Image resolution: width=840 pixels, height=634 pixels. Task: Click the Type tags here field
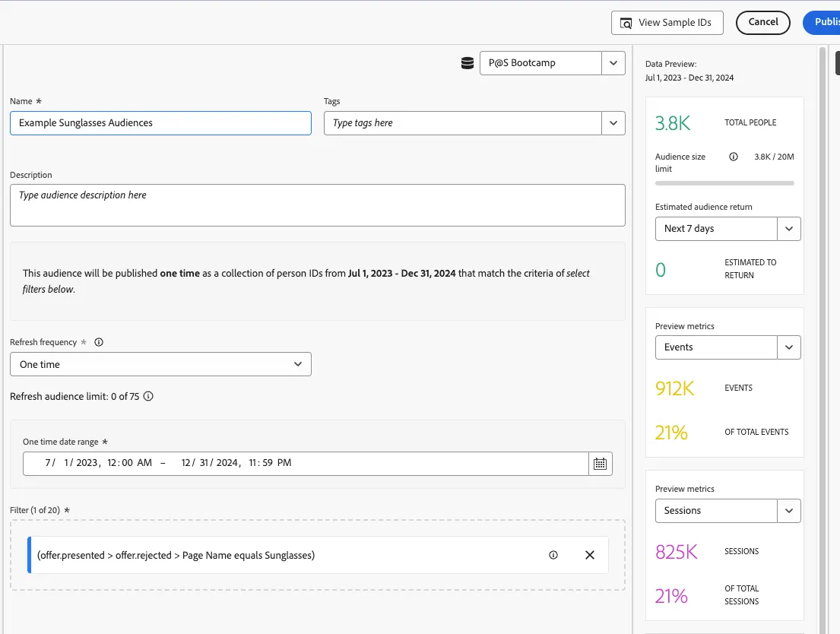point(463,123)
